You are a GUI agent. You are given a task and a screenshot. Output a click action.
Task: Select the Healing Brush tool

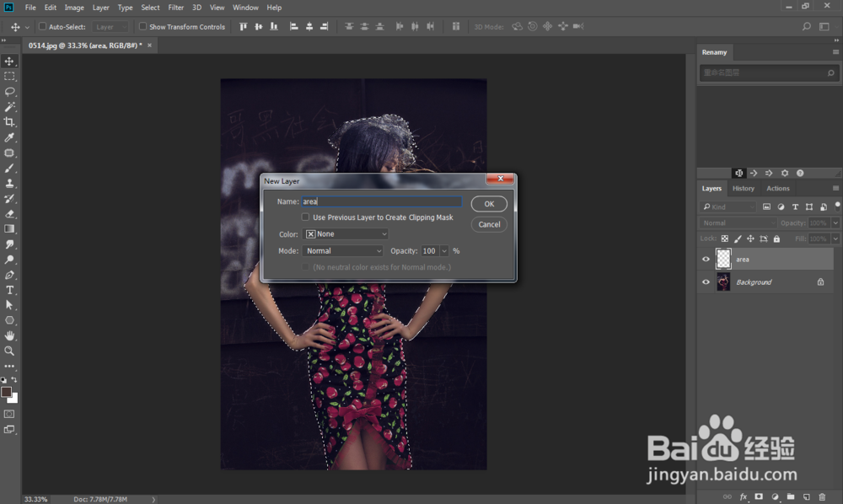(9, 153)
